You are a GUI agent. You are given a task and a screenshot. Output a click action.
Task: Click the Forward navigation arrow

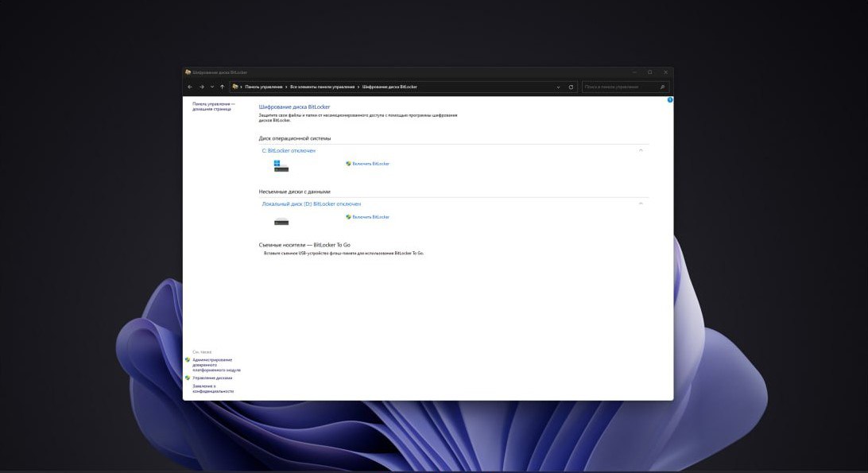[x=202, y=87]
